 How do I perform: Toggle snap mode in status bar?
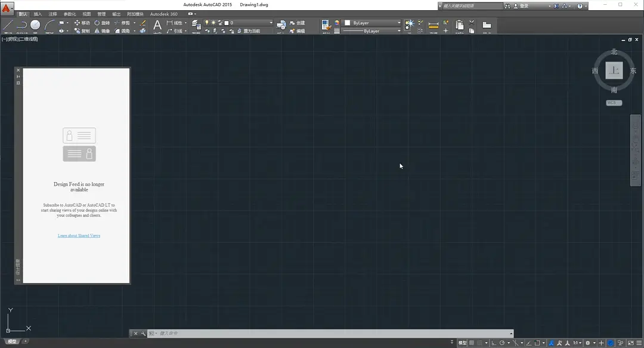[479, 343]
